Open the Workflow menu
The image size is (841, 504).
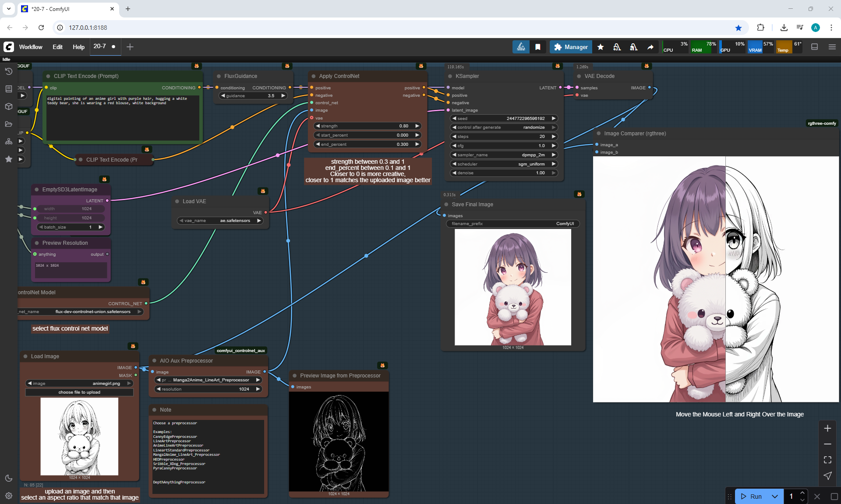(x=31, y=47)
